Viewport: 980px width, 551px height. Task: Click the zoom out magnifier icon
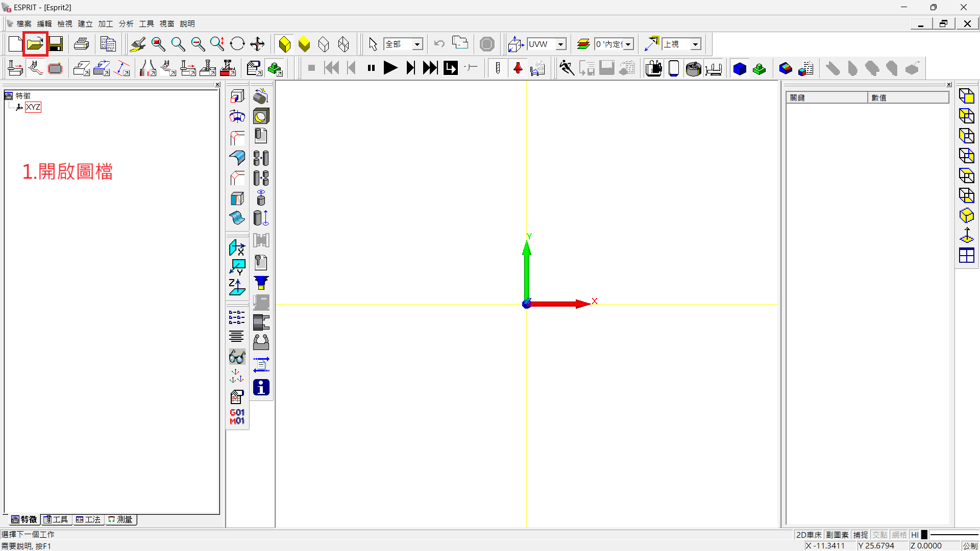point(198,44)
